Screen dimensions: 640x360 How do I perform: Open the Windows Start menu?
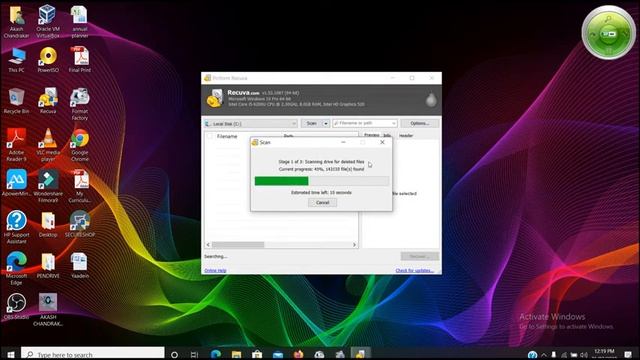point(11,354)
